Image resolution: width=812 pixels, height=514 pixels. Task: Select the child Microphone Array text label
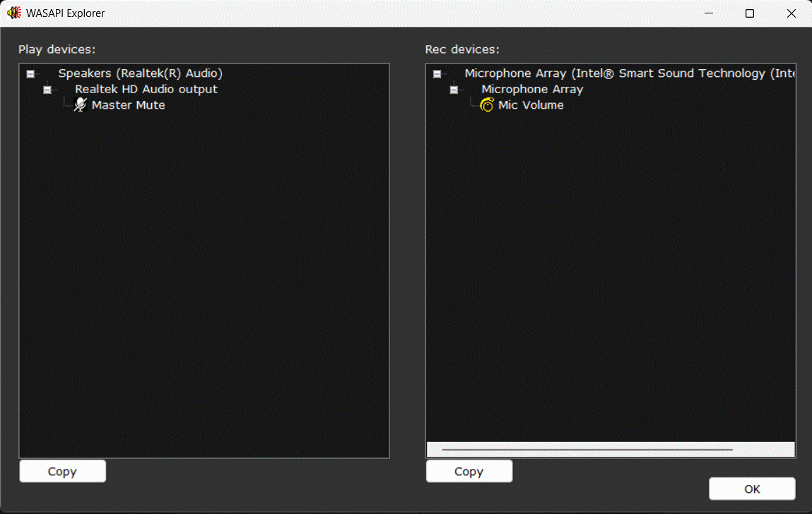click(x=532, y=90)
